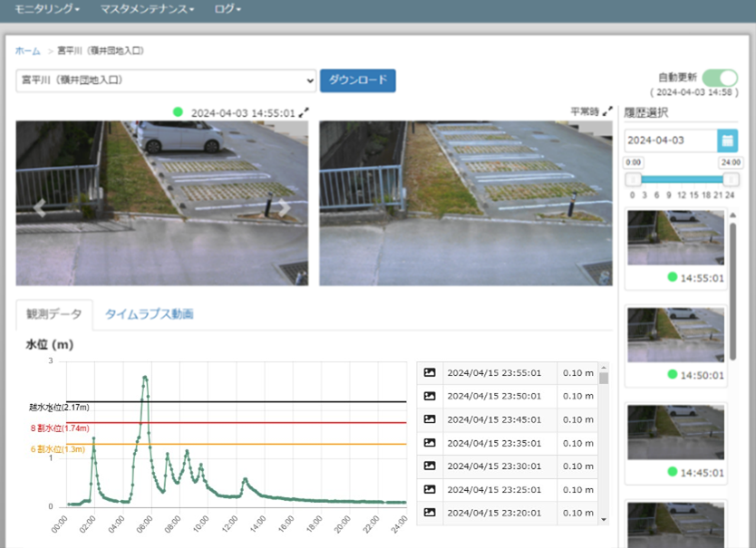Expand the current camera image to fullscreen
This screenshot has height=548, width=756.
pos(305,112)
